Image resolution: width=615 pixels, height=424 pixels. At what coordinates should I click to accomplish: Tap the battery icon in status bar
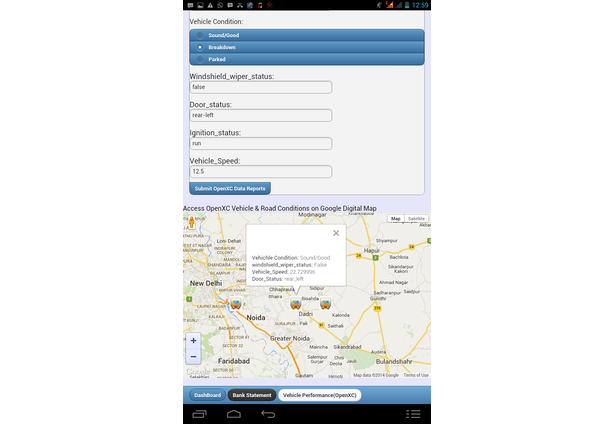click(407, 5)
